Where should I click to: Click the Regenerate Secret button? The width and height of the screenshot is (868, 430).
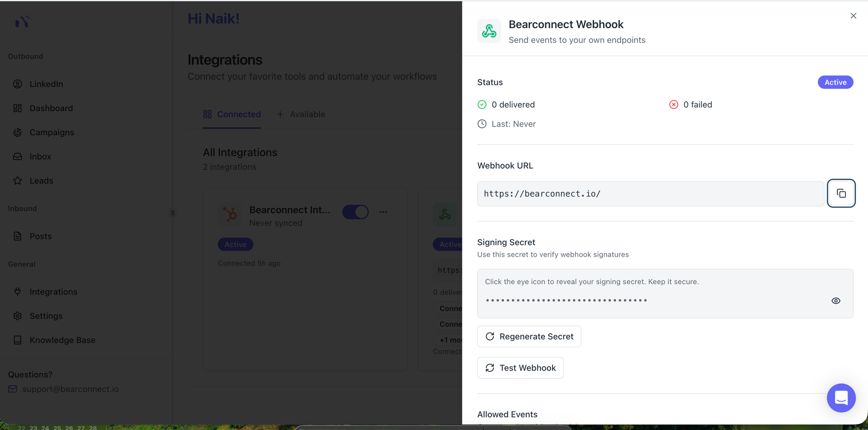point(529,336)
